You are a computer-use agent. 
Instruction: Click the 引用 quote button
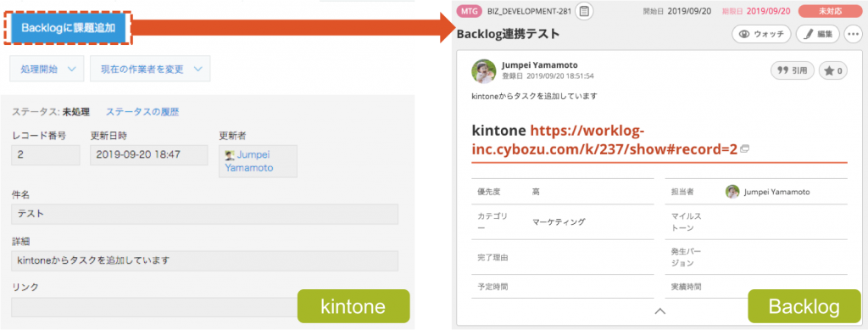(x=793, y=70)
